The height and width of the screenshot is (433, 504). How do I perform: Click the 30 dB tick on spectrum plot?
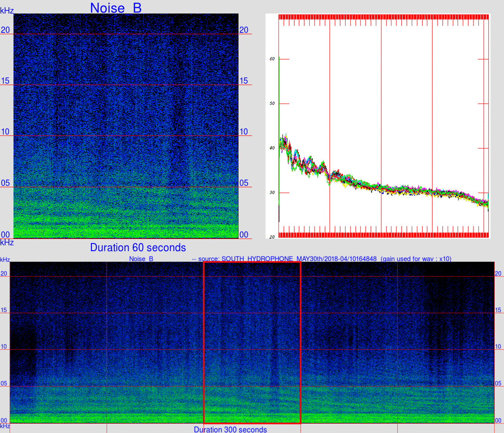tap(272, 193)
